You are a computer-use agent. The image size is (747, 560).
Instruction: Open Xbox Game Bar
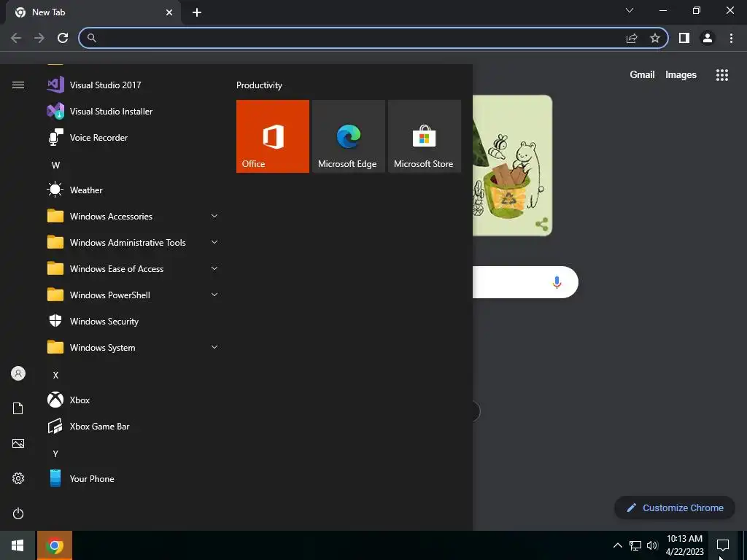tap(133, 426)
